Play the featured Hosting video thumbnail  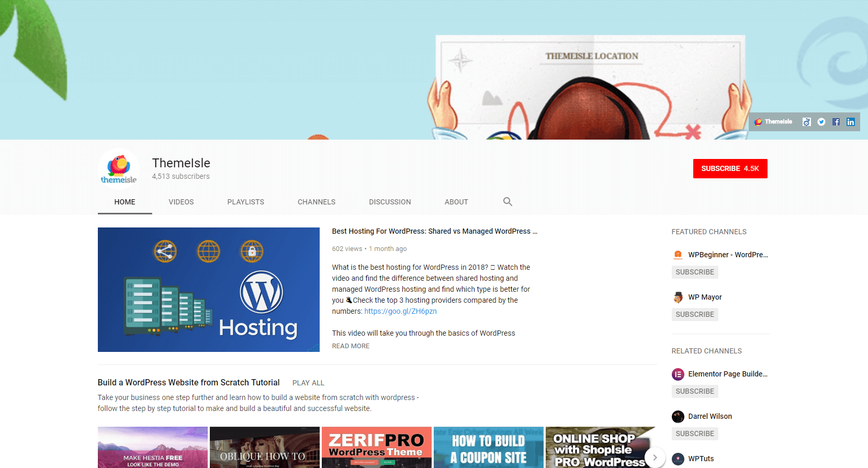pos(208,290)
